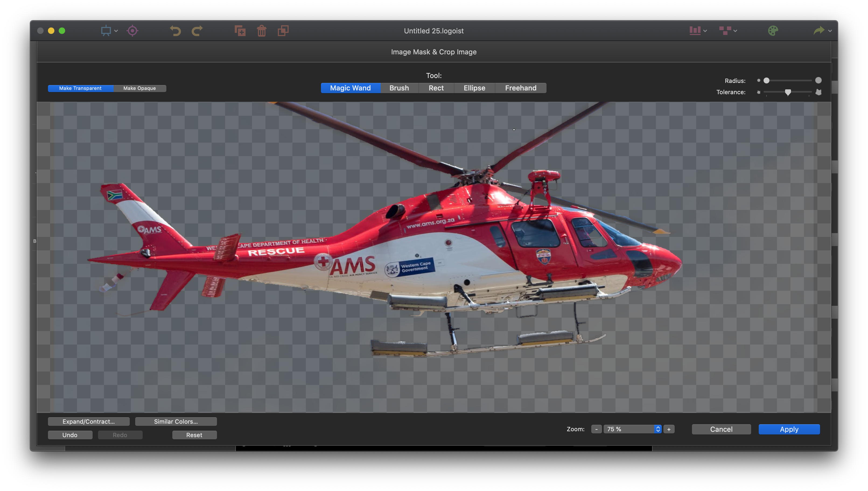The height and width of the screenshot is (491, 868).
Task: Click the large radius dot icon
Action: pos(818,80)
